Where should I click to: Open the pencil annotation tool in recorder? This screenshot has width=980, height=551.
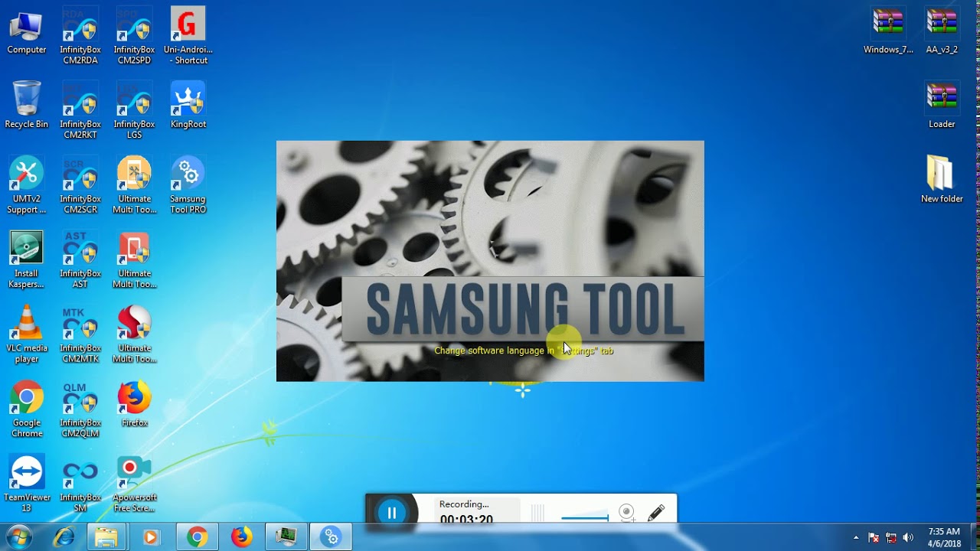point(656,513)
